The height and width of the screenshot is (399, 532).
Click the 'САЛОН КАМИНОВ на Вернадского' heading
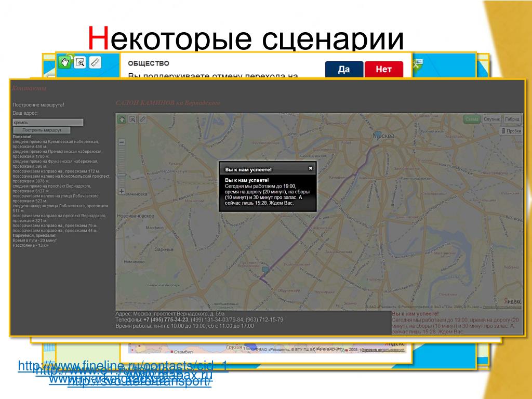[x=168, y=102]
